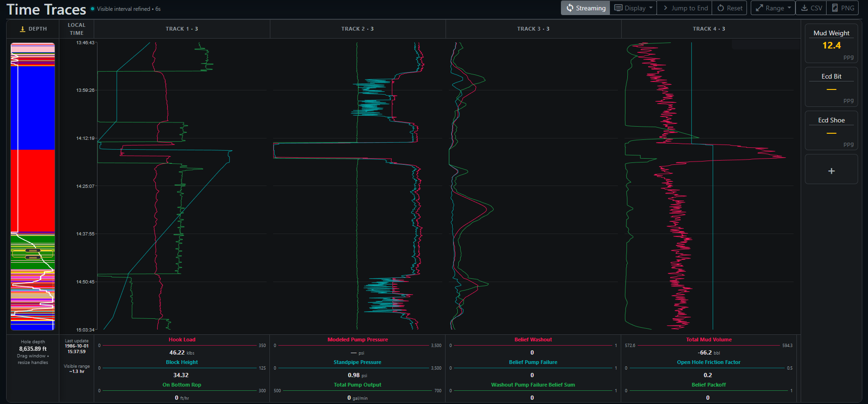Click the 46.22 klbs hook load value
Viewport: 868px width, 404px height.
point(182,353)
